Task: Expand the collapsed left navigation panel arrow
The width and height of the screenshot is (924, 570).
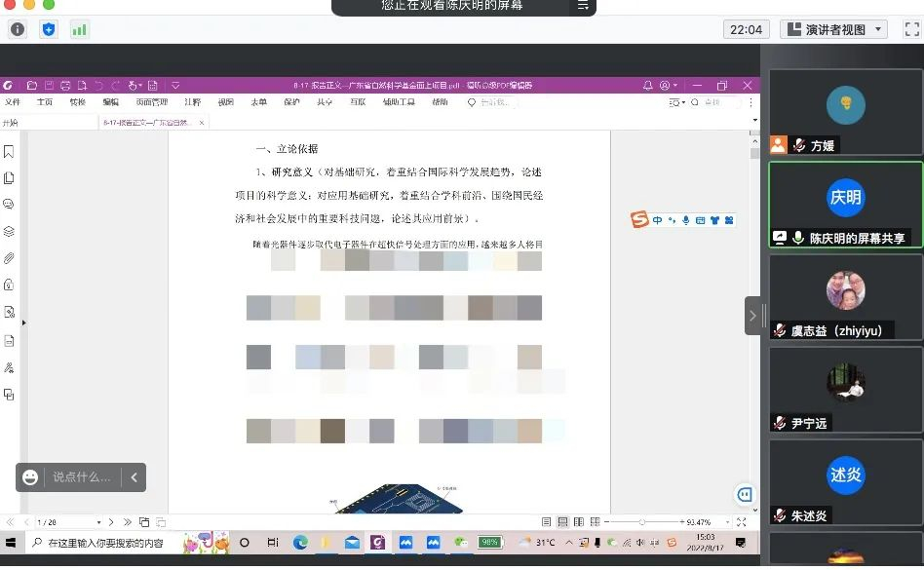Action: (x=24, y=322)
